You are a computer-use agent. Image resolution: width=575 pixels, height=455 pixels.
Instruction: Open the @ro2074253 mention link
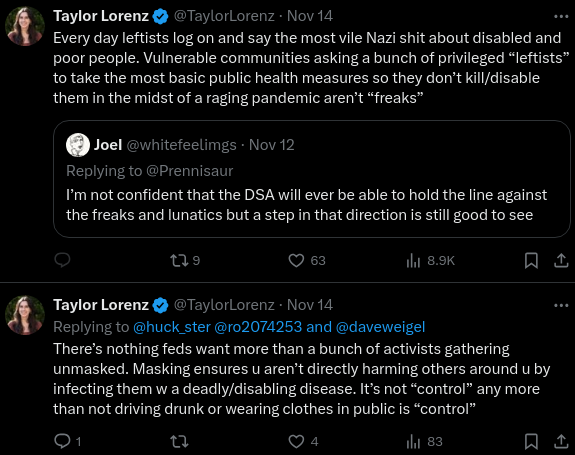coord(258,327)
